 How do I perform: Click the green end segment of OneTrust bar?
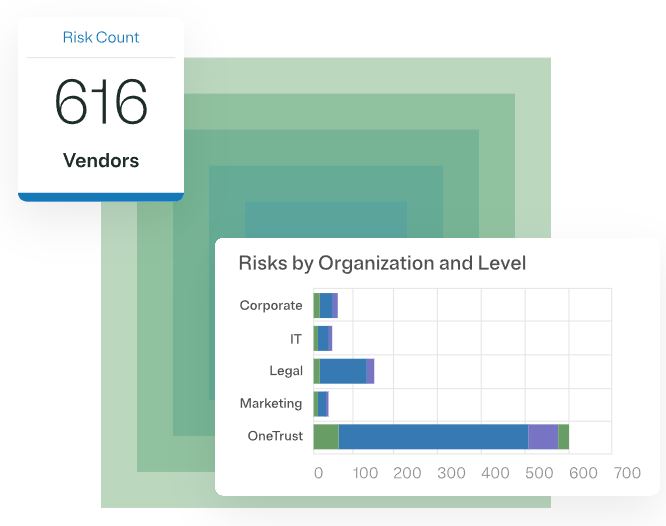pos(563,436)
